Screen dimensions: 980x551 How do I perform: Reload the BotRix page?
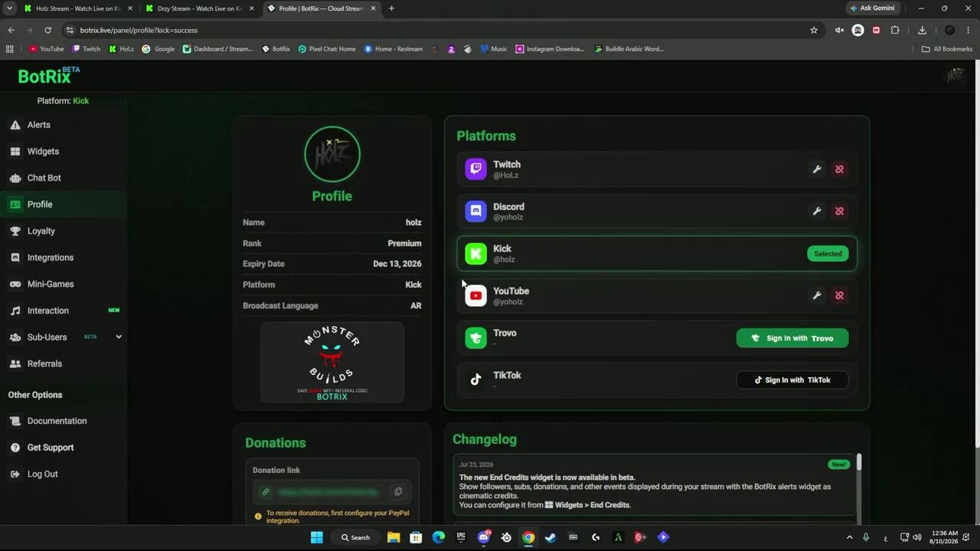pos(47,30)
